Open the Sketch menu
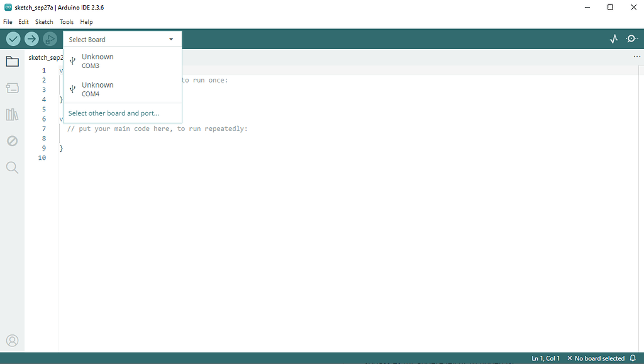The image size is (644, 364). 44,22
